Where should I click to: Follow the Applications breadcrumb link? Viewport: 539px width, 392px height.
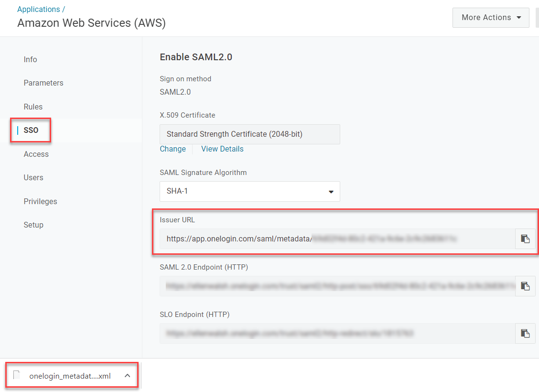(x=39, y=9)
